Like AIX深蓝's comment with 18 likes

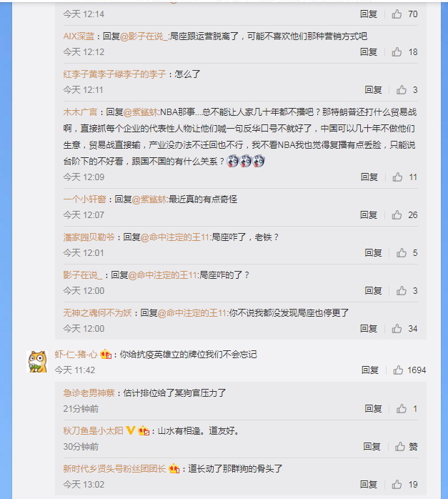(397, 51)
